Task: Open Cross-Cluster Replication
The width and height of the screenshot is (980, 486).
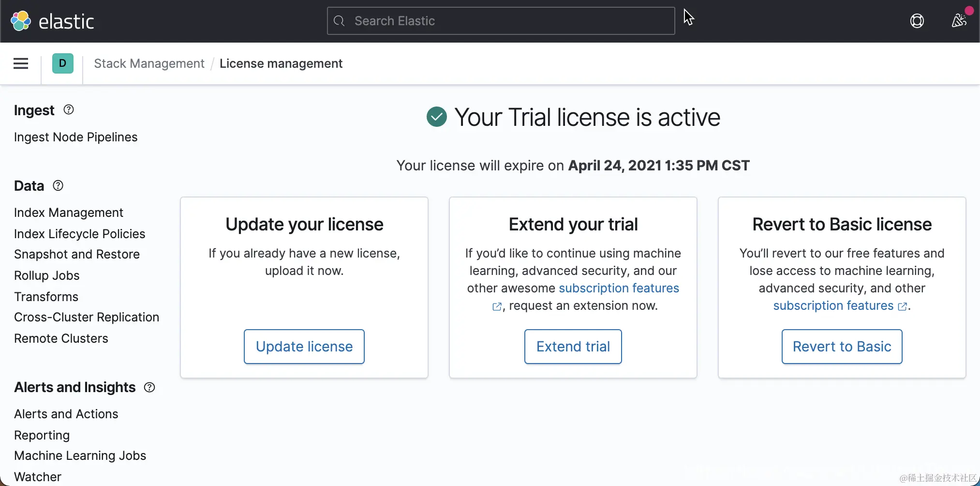Action: [87, 317]
